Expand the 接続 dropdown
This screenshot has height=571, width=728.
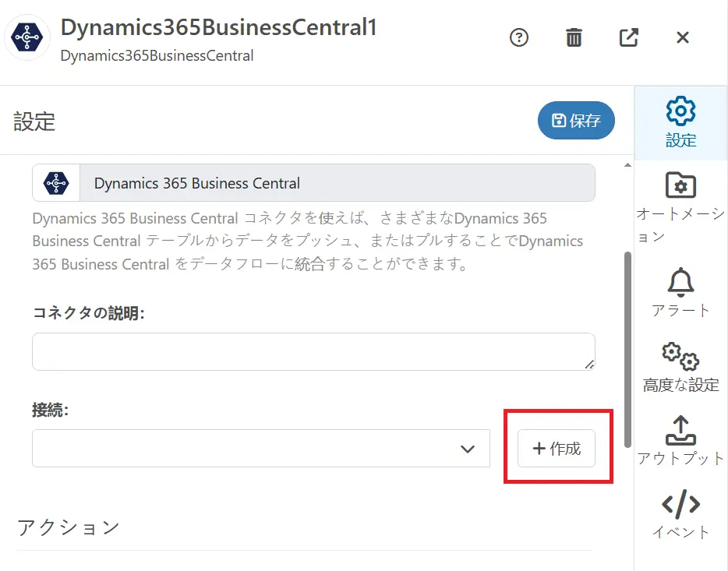(x=261, y=448)
